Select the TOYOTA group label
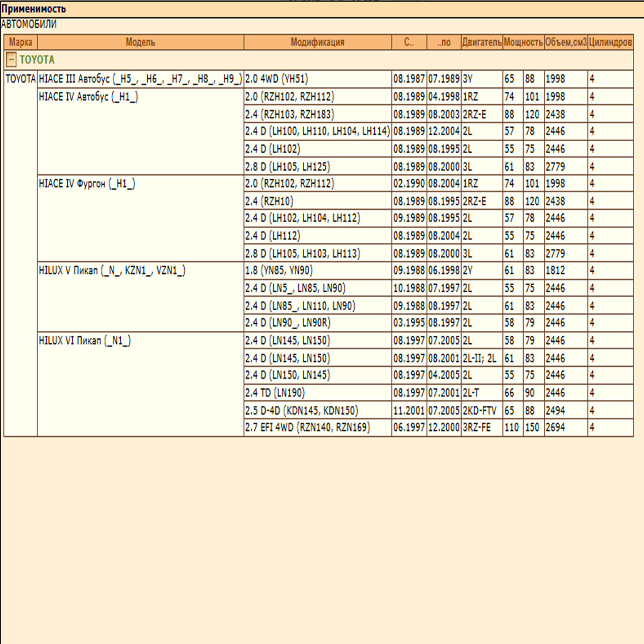Image resolution: width=644 pixels, height=644 pixels. [37, 60]
